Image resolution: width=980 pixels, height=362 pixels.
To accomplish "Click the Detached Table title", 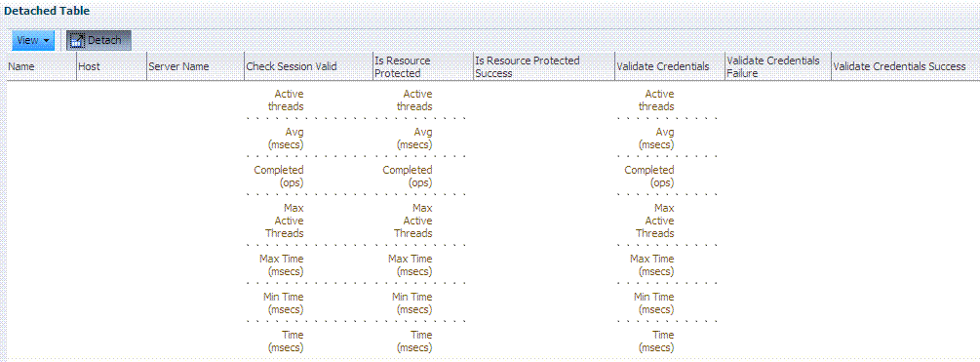I will (x=47, y=12).
